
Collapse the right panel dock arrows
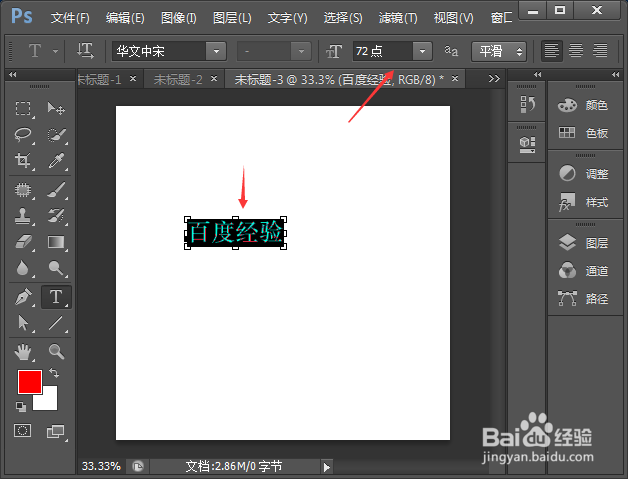tap(616, 74)
